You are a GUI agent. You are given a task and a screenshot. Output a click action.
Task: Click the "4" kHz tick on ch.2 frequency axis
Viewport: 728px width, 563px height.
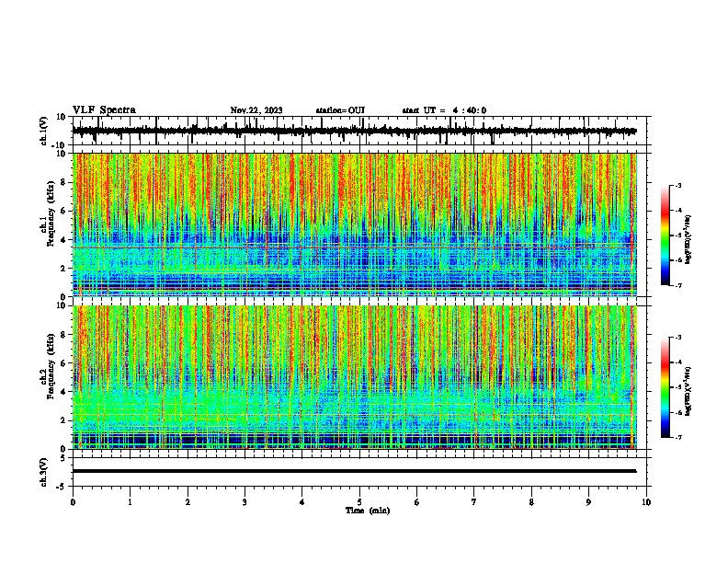point(63,392)
